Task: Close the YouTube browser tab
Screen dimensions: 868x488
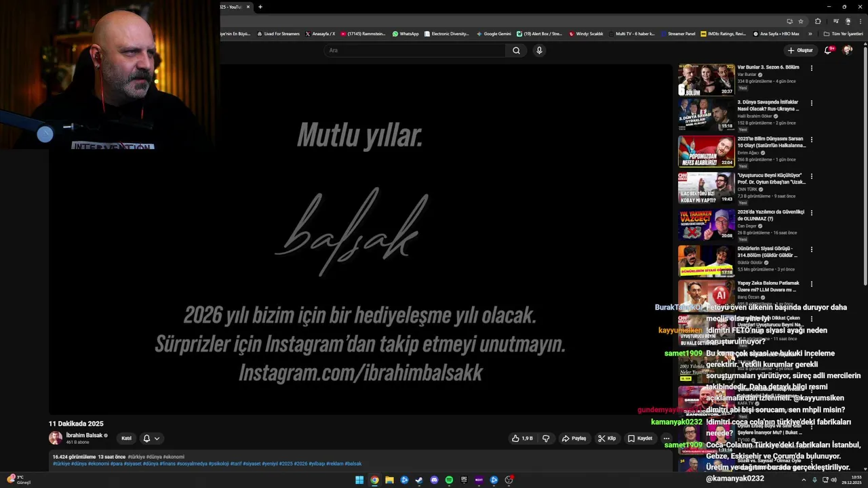Action: click(248, 7)
